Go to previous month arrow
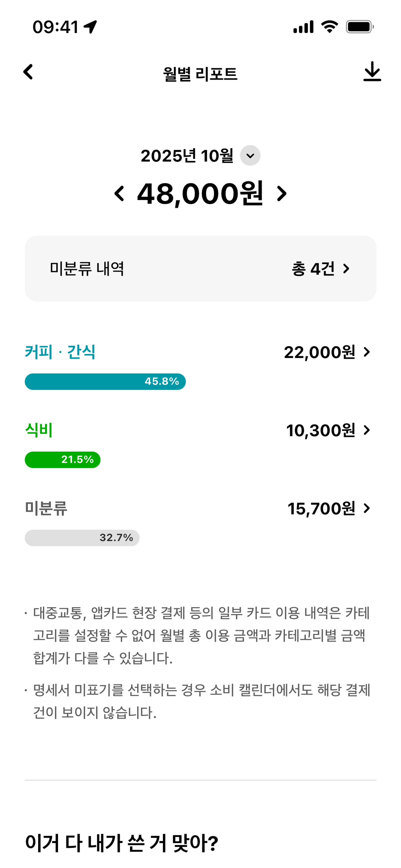 coord(119,194)
